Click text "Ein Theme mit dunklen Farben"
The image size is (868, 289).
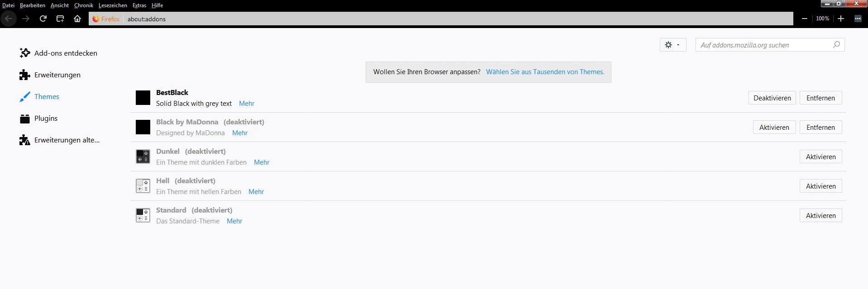click(201, 162)
